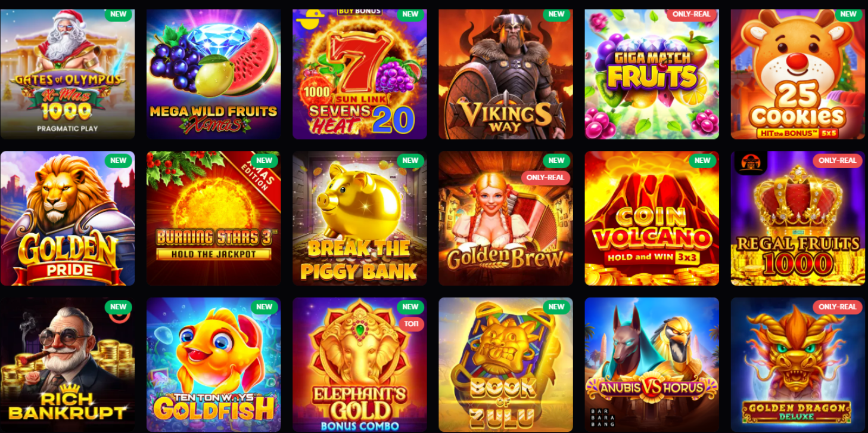Open Elephant's Gold Bonus Combo game

359,364
